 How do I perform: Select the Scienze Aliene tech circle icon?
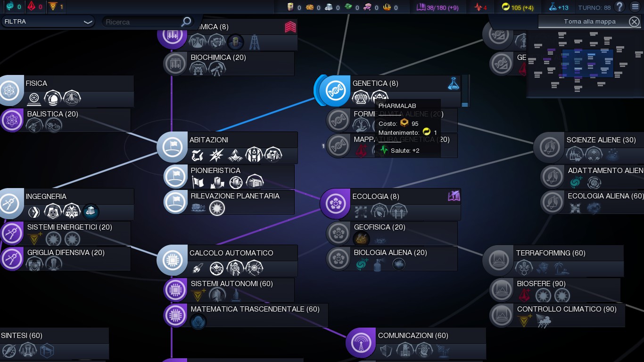[549, 147]
